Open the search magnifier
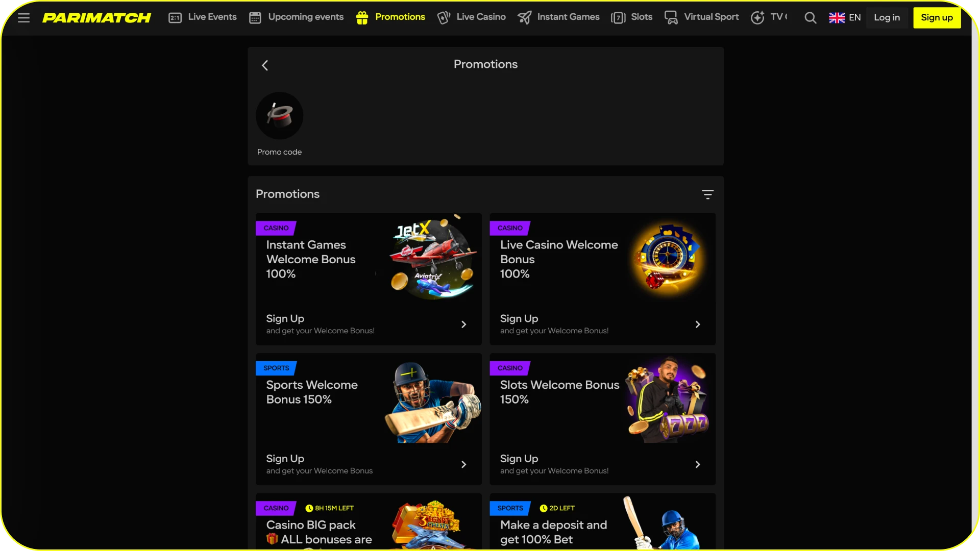Viewport: 980px width, 551px height. click(810, 18)
